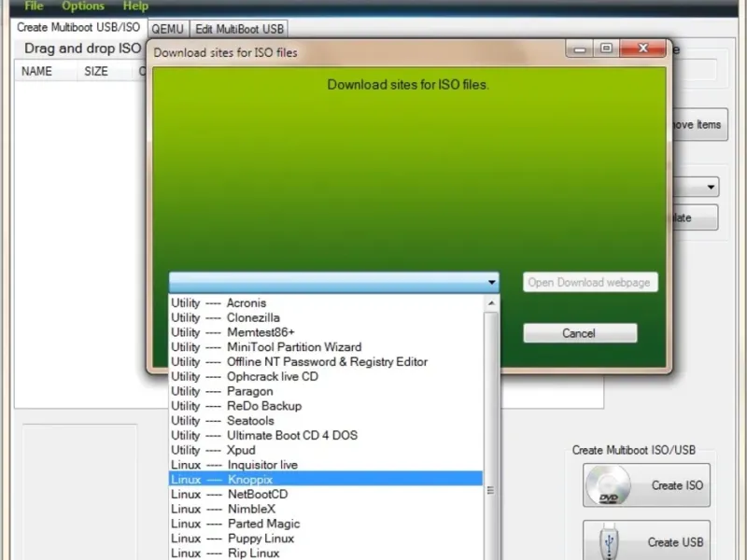Minimize the Download sites dialog
The height and width of the screenshot is (560, 747).
tap(580, 49)
